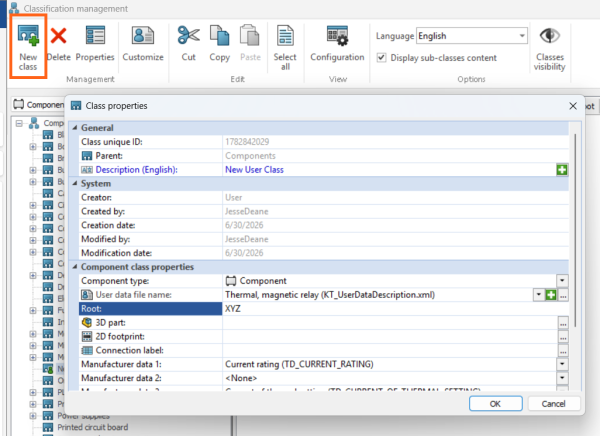
Task: Open the Customize tool
Action: [x=143, y=44]
